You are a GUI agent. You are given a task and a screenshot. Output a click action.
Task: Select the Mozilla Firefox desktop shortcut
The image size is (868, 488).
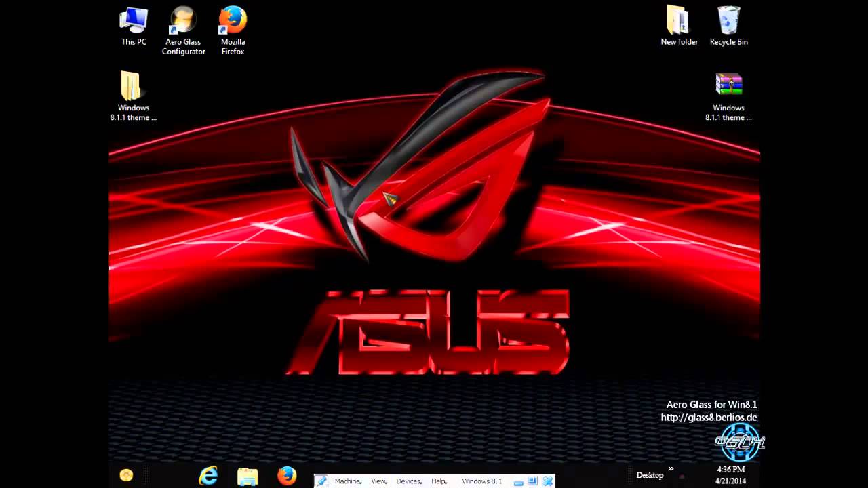[x=233, y=30]
